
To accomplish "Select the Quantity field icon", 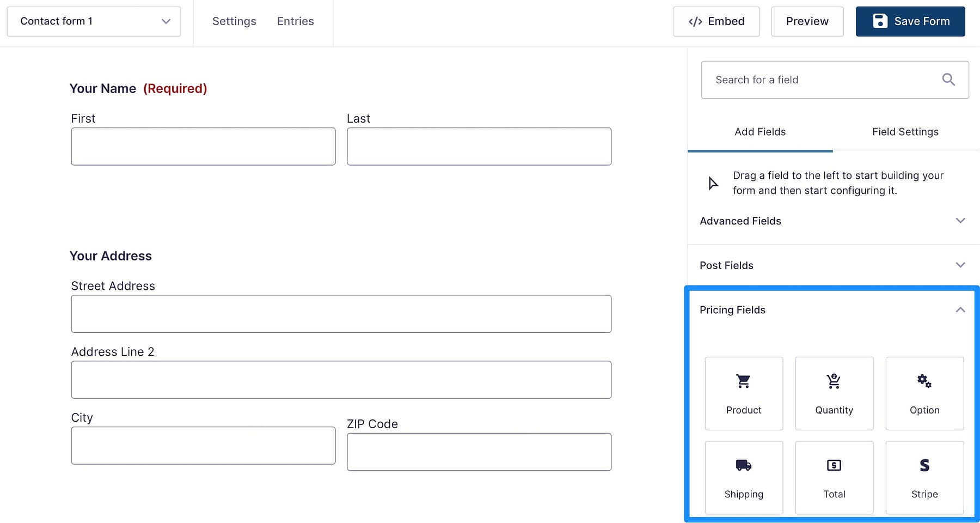I will 834,380.
